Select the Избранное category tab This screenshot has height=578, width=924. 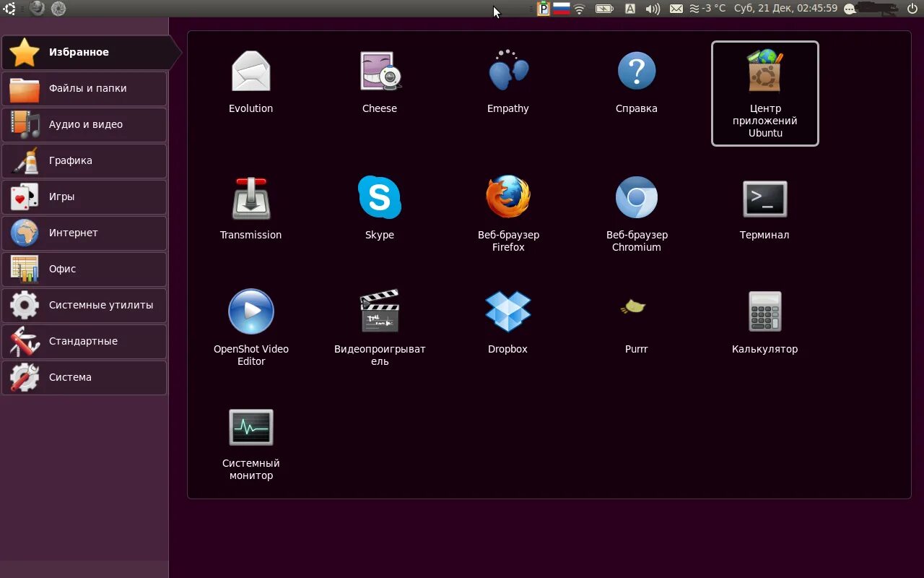click(90, 52)
